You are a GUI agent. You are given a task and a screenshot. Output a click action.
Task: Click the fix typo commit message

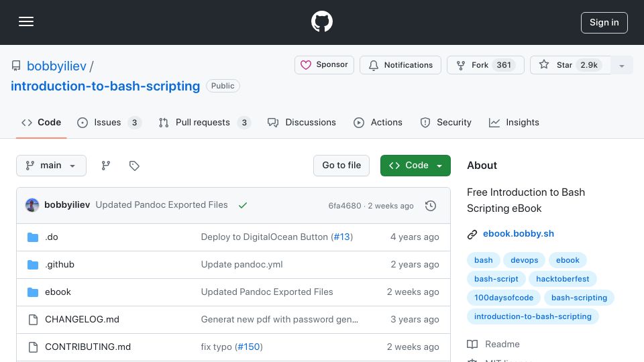point(217,347)
